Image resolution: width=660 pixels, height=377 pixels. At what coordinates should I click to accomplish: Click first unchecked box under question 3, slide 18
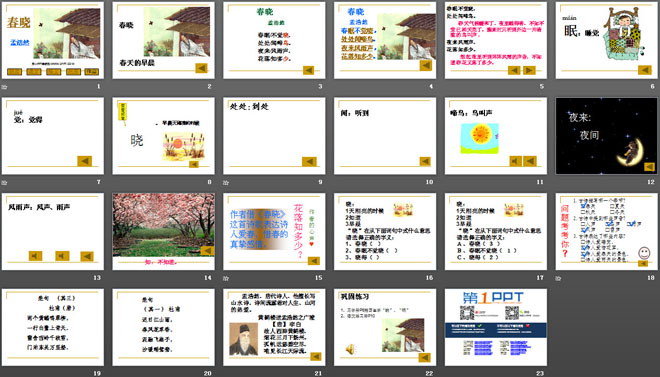[583, 242]
